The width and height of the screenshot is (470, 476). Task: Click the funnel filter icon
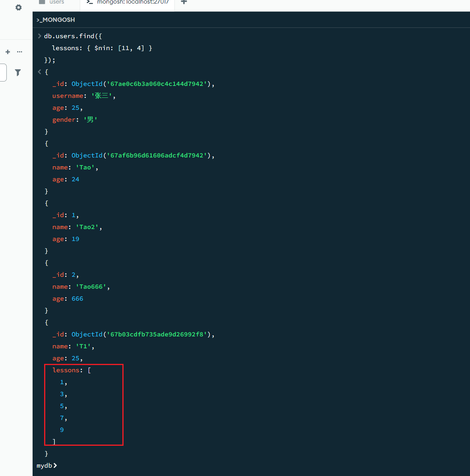click(x=18, y=72)
